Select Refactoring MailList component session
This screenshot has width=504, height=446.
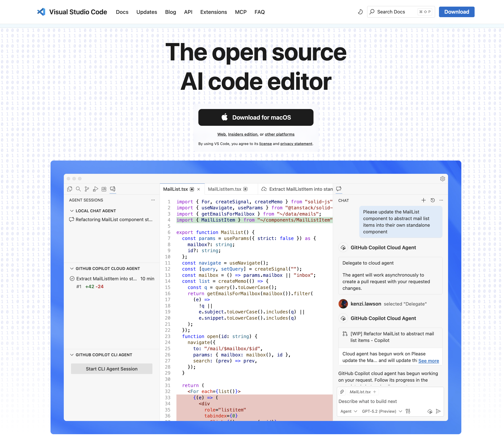(x=111, y=219)
